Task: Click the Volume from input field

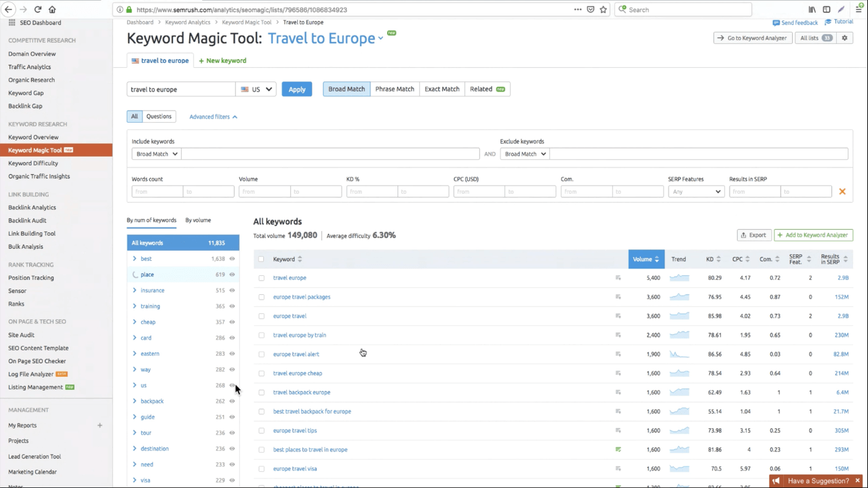Action: pyautogui.click(x=264, y=192)
